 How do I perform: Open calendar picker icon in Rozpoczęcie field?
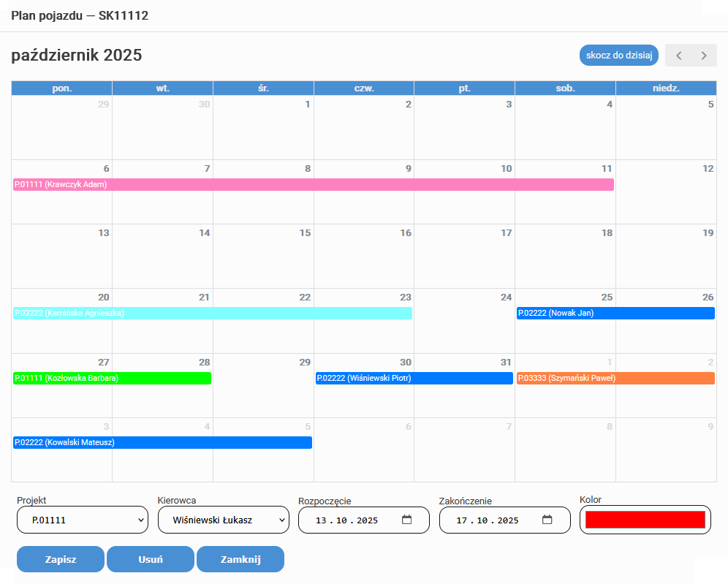(407, 520)
